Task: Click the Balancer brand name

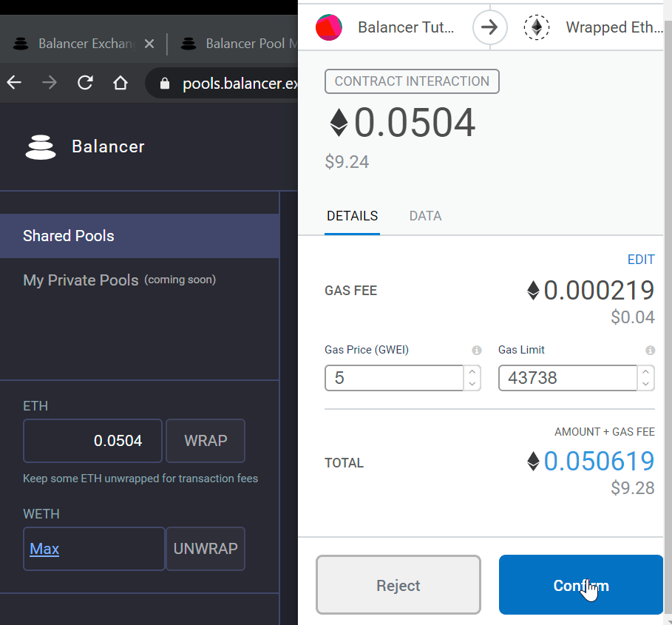Action: click(x=108, y=146)
